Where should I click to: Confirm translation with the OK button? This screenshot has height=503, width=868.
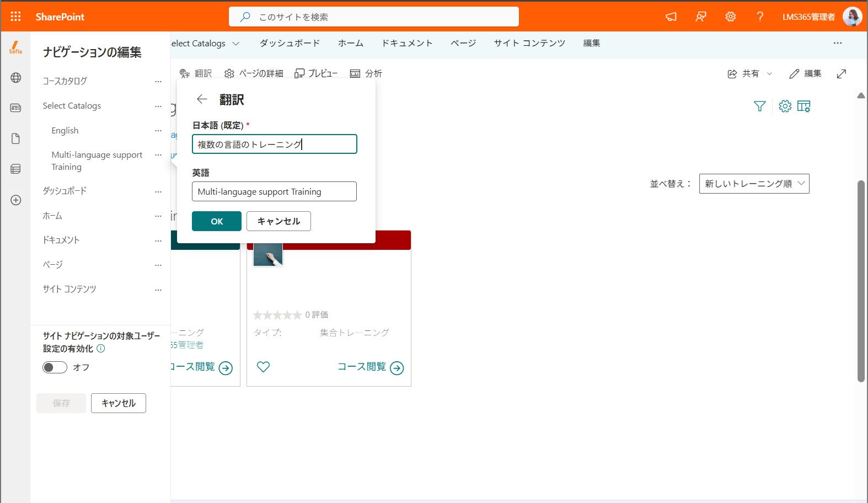[x=217, y=221]
